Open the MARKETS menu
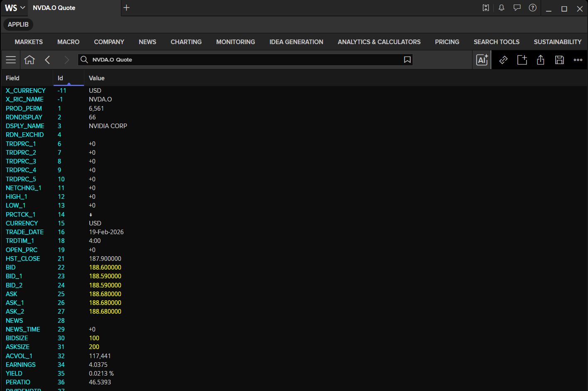 (29, 42)
